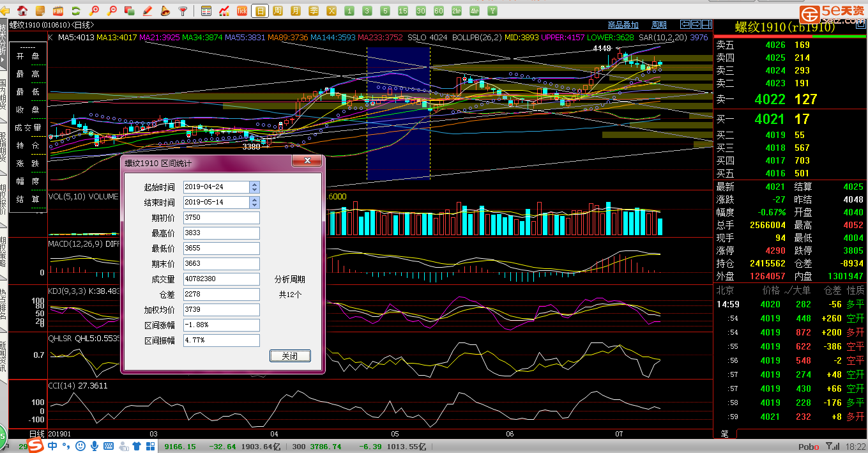Open the 期权策略 side tab
This screenshot has height=453, width=868.
3,251
